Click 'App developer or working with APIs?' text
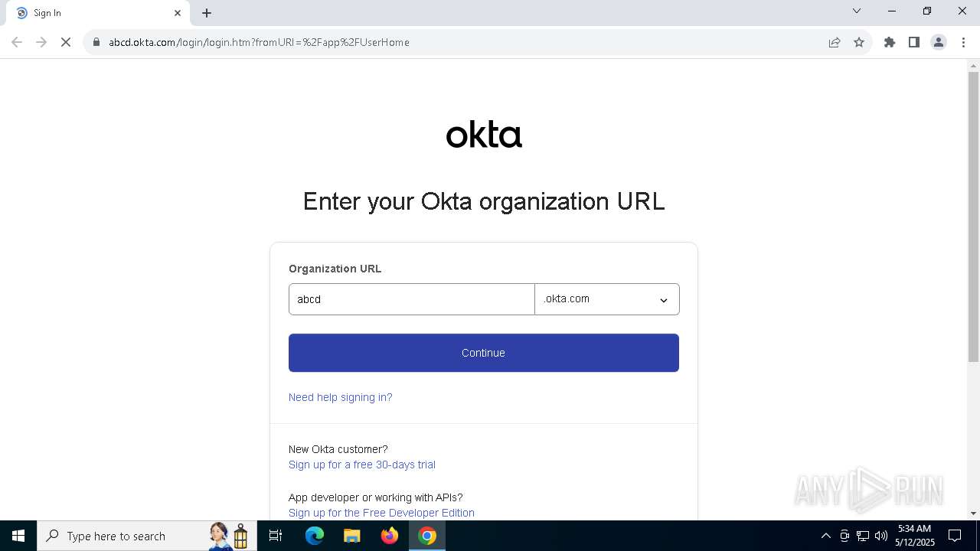 (376, 497)
